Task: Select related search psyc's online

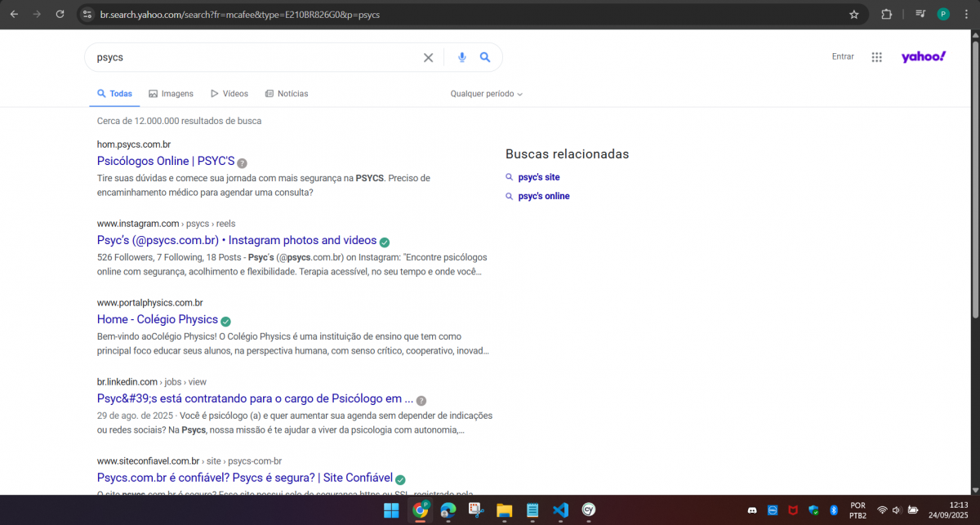Action: coord(543,196)
